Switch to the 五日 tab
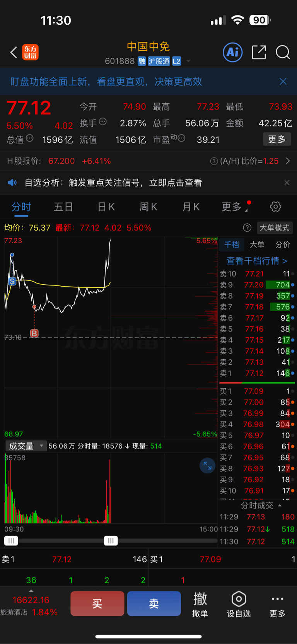The height and width of the screenshot is (644, 297). coord(63,207)
